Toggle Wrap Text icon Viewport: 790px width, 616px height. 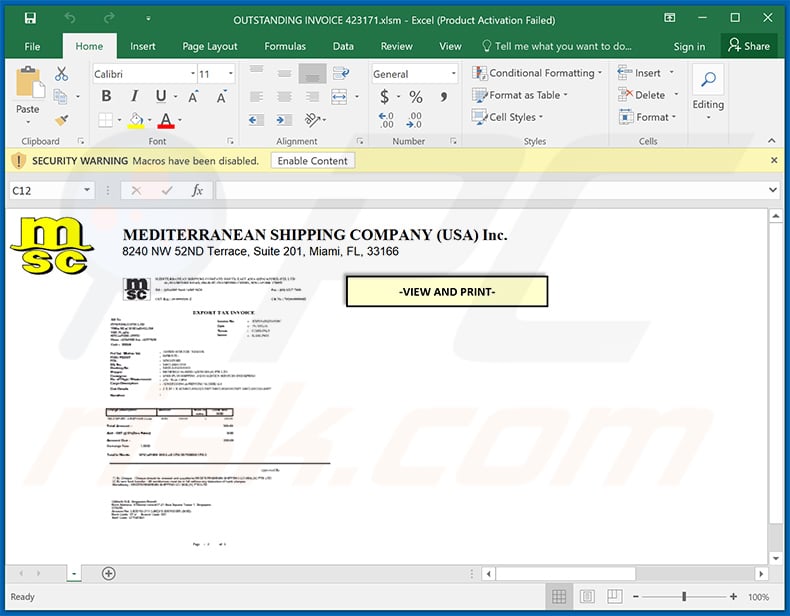(341, 74)
